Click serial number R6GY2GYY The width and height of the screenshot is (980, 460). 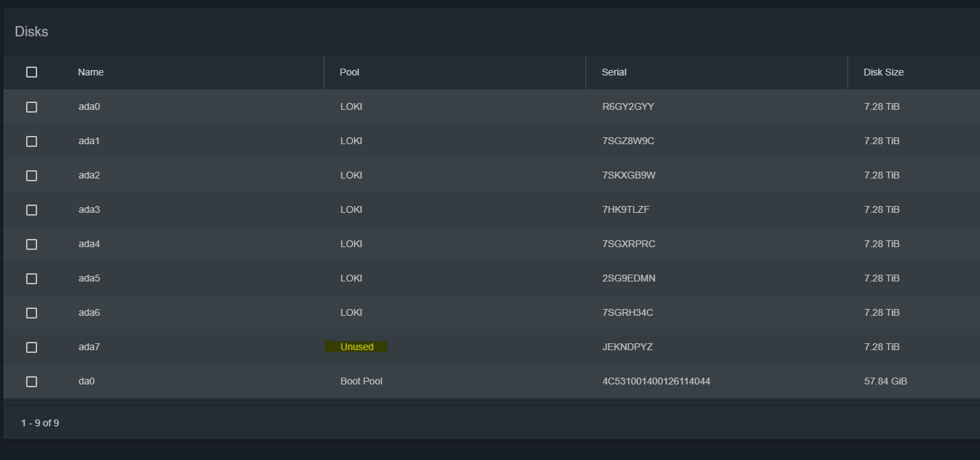628,106
